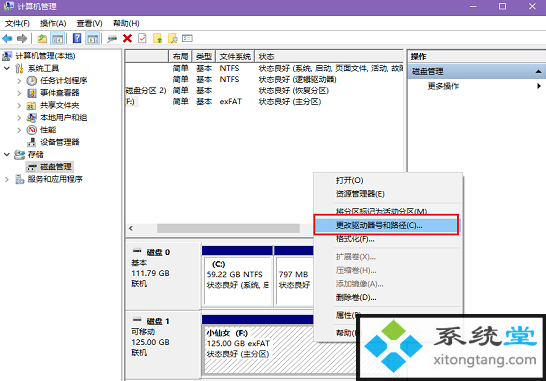
Task: Expand the 性能 node
Action: click(x=19, y=130)
